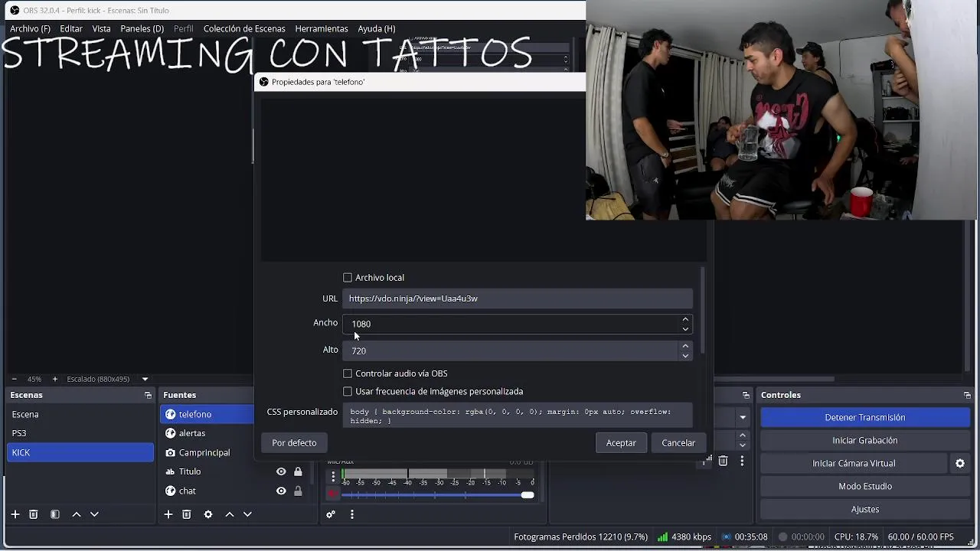Click Iniciar Grabación
980x551 pixels.
point(865,440)
